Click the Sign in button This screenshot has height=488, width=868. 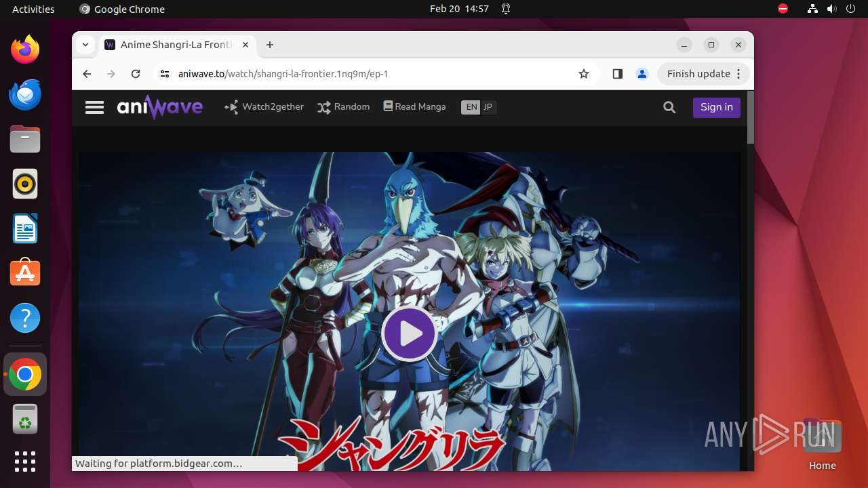point(717,107)
